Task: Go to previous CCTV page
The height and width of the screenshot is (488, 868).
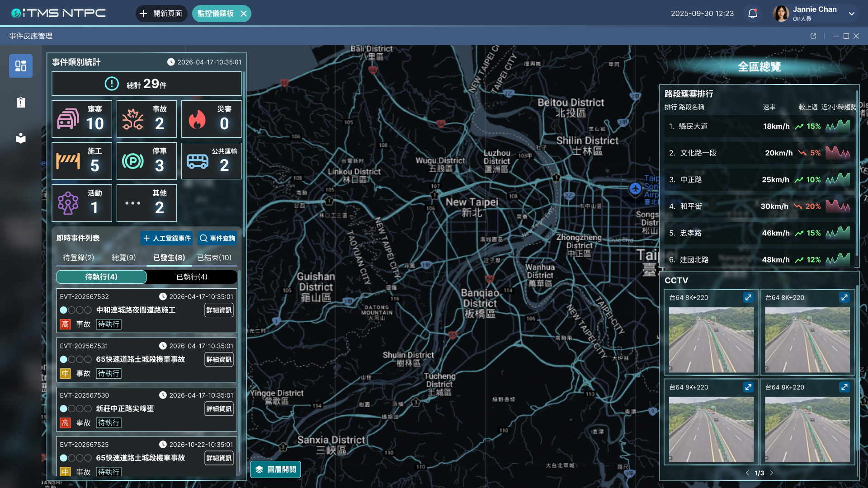Action: pyautogui.click(x=747, y=473)
